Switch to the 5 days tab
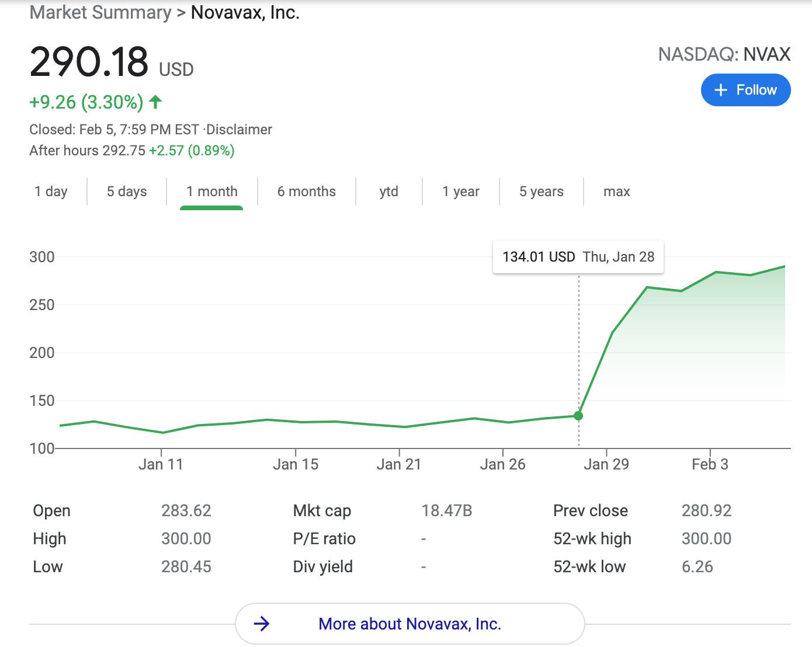The width and height of the screenshot is (812, 647). coord(127,192)
